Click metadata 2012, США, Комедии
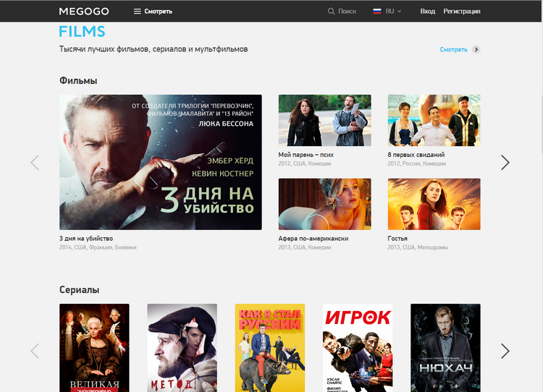This screenshot has height=392, width=543. click(304, 163)
